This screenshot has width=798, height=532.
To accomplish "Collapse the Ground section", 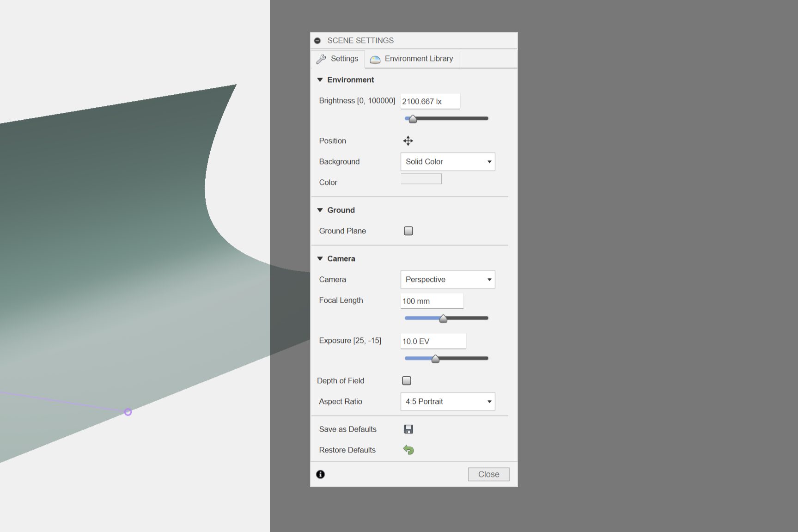I will point(320,210).
